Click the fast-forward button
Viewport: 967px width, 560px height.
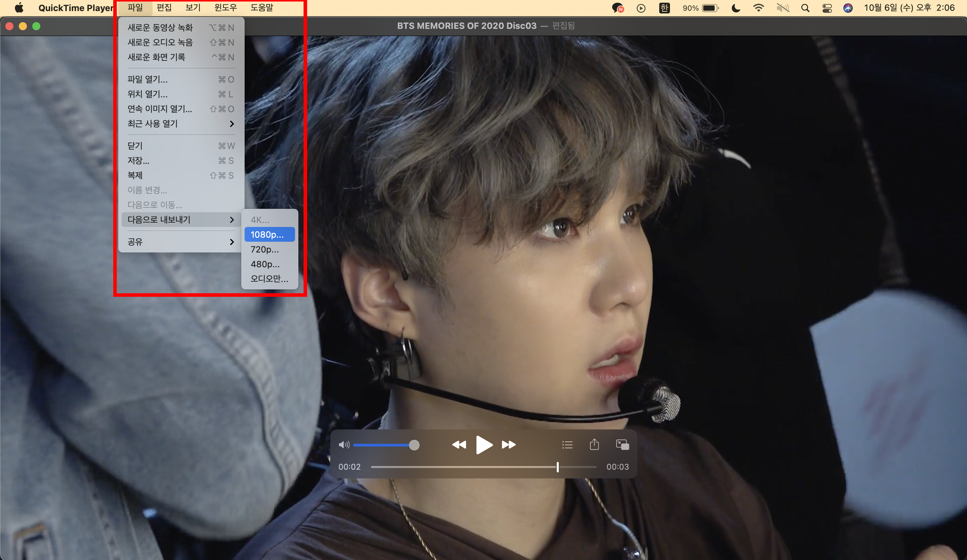click(509, 445)
